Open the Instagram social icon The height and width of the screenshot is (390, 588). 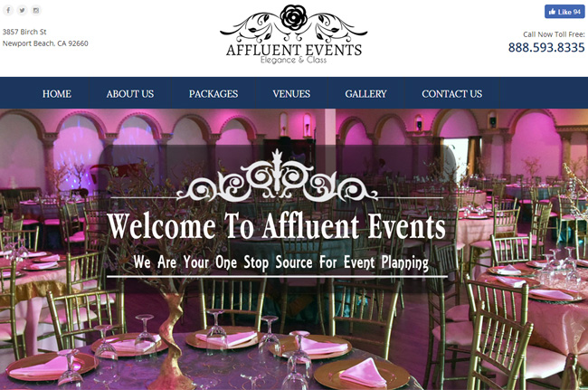(x=36, y=10)
